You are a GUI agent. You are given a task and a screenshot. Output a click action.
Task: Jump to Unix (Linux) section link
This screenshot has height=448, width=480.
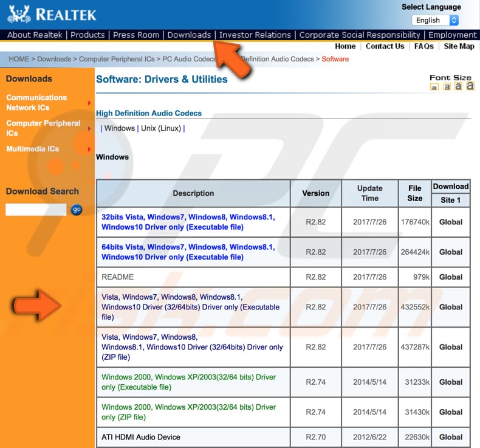coord(161,128)
